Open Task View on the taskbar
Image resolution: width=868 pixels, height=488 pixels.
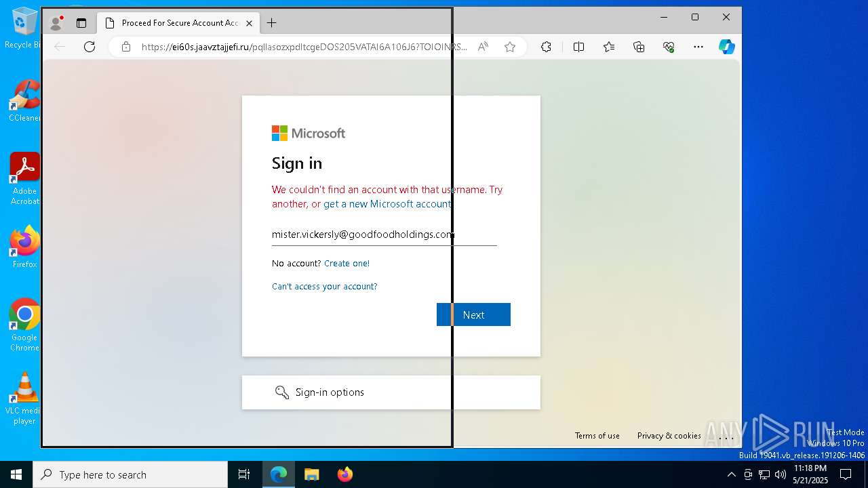coord(244,474)
